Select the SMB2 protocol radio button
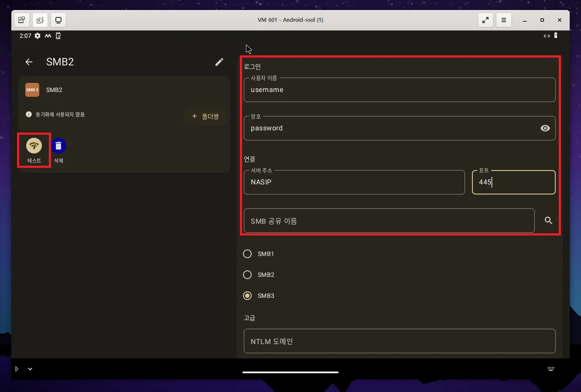581x392 pixels. (247, 275)
